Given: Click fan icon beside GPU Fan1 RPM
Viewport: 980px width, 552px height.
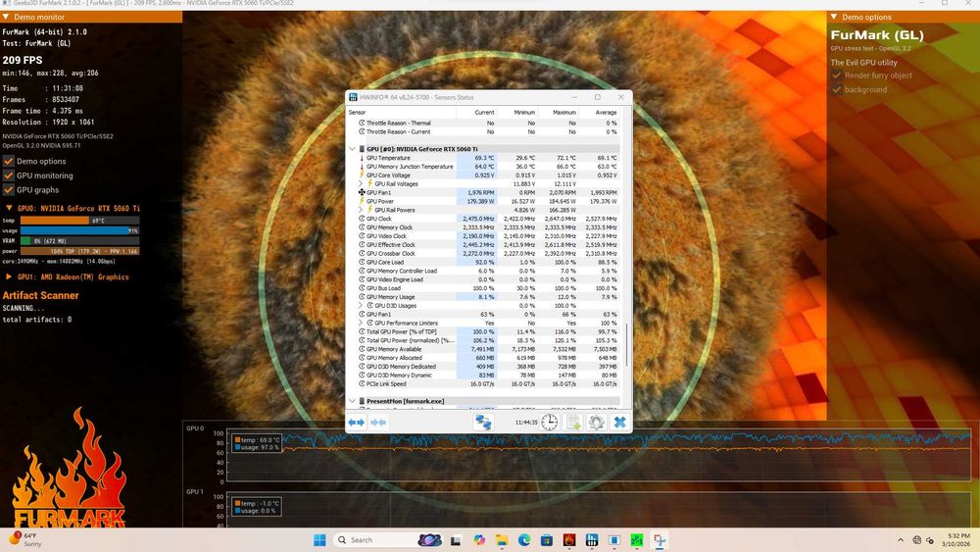Looking at the screenshot, I should pyautogui.click(x=362, y=192).
